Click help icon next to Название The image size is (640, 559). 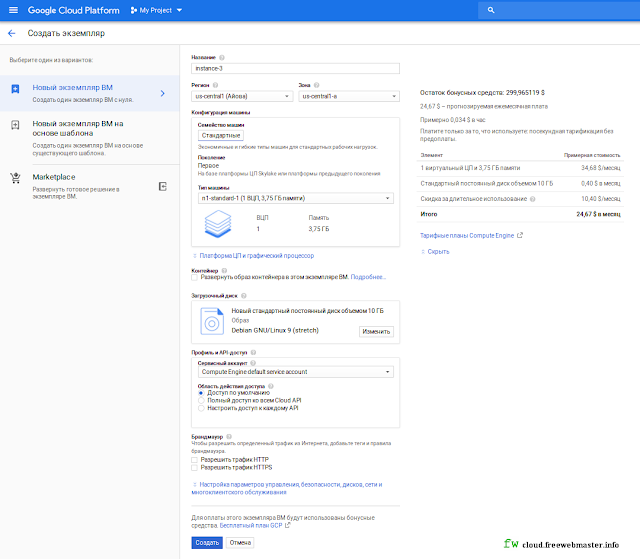[222, 58]
